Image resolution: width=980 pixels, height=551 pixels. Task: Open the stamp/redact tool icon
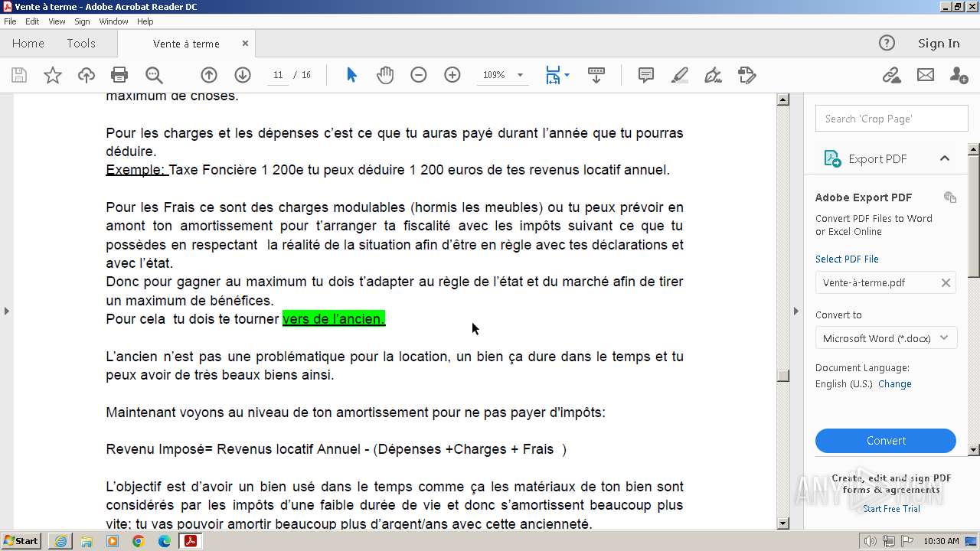(747, 75)
